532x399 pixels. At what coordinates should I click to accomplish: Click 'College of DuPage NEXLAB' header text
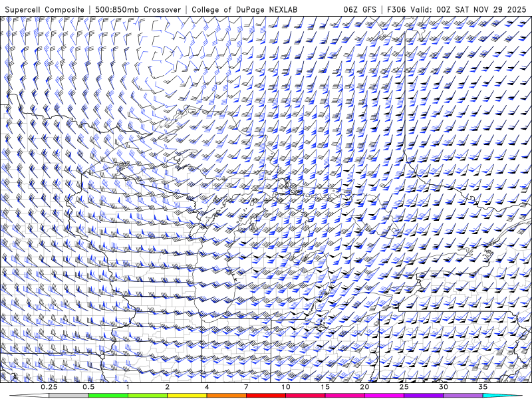(x=244, y=9)
